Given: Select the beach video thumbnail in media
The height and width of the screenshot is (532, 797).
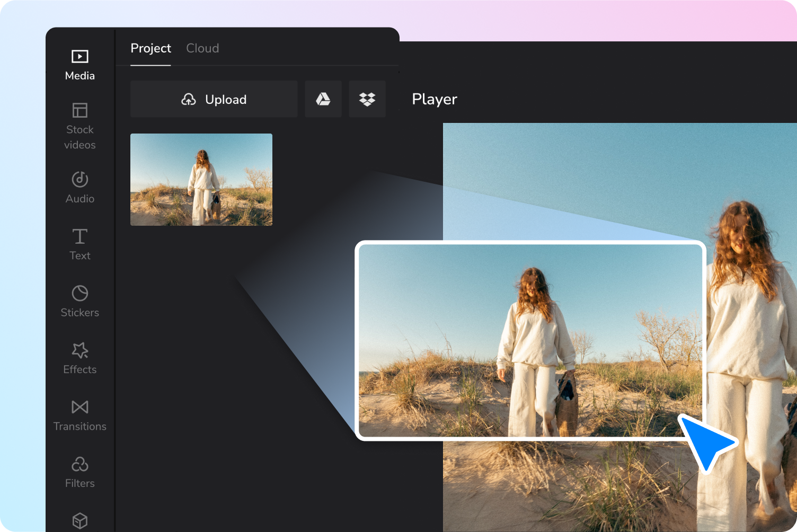Looking at the screenshot, I should [x=201, y=180].
